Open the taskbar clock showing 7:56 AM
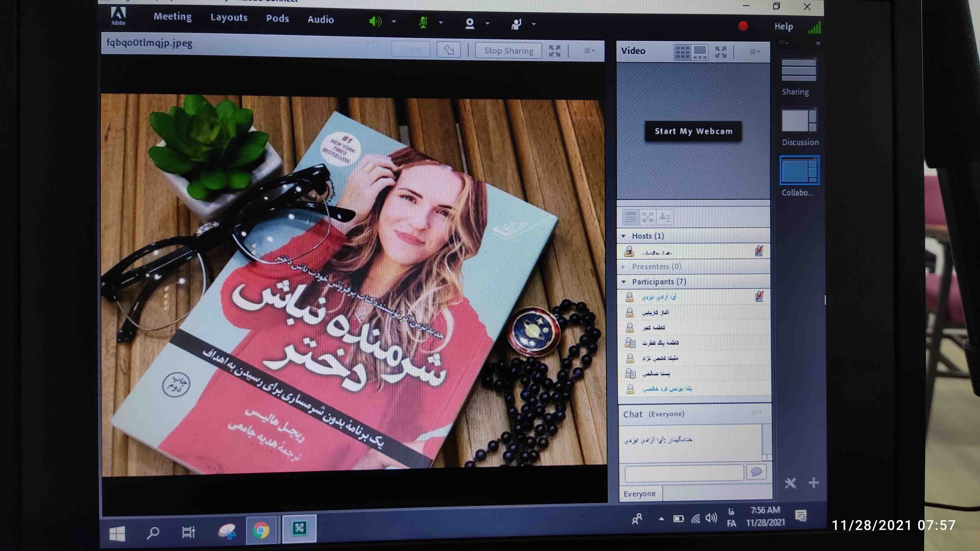 (x=765, y=516)
